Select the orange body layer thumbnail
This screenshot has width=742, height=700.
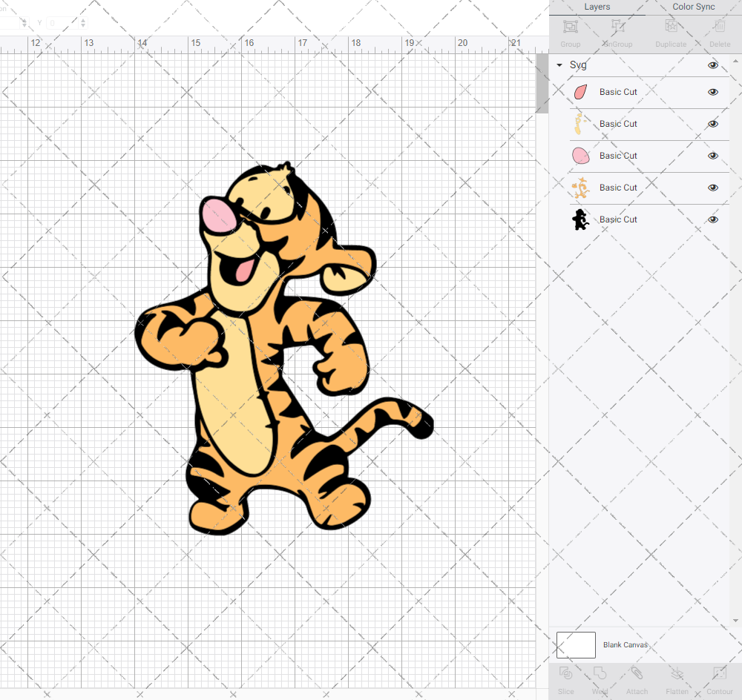point(581,188)
